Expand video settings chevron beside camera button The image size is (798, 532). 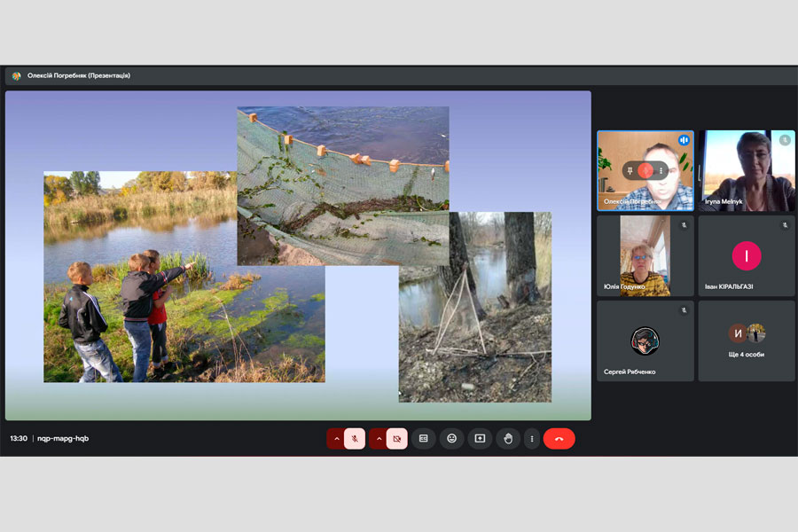[379, 438]
